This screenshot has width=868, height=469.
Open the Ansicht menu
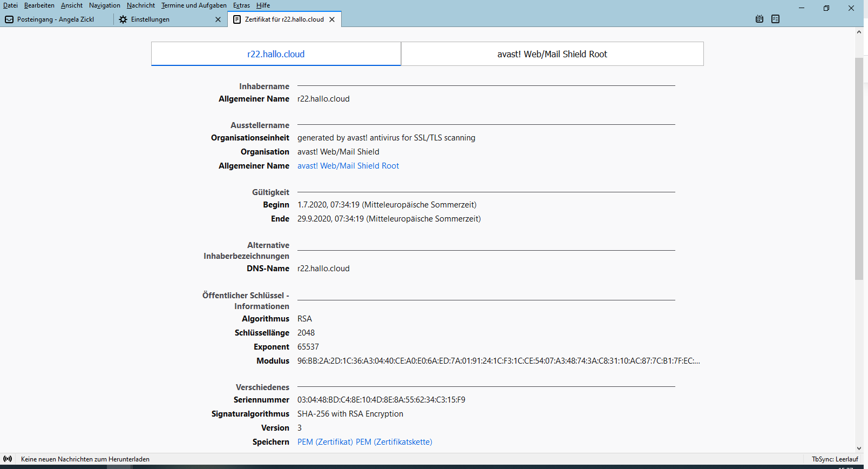coord(72,5)
